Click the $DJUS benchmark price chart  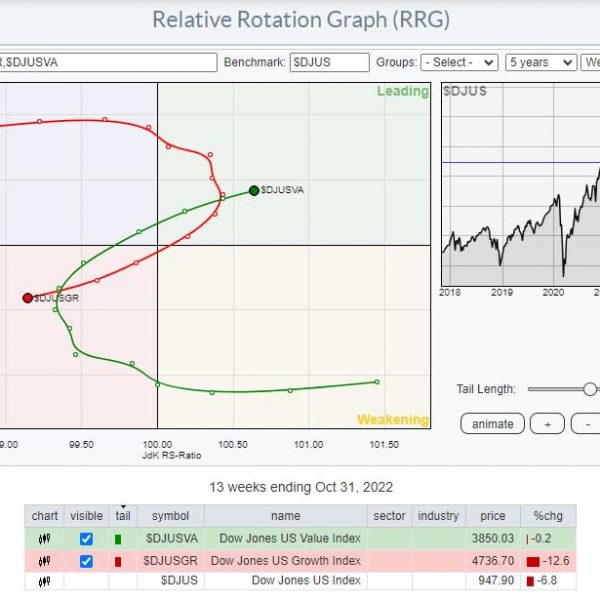[x=520, y=184]
